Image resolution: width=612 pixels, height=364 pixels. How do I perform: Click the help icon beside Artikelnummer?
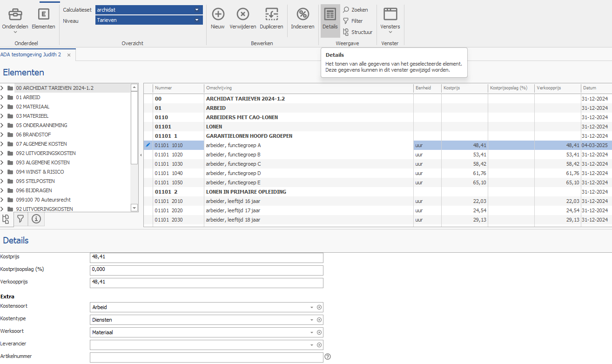[328, 357]
